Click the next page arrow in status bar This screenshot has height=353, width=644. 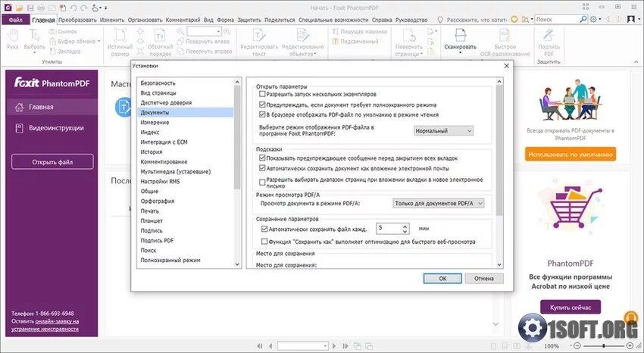334,346
